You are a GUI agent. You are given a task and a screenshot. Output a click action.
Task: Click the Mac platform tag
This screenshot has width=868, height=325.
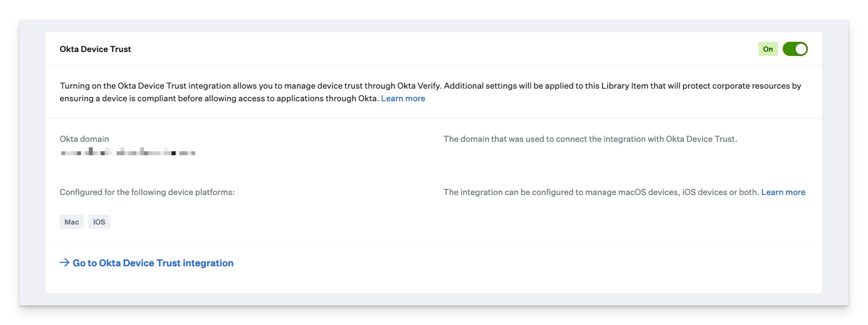pyautogui.click(x=72, y=222)
